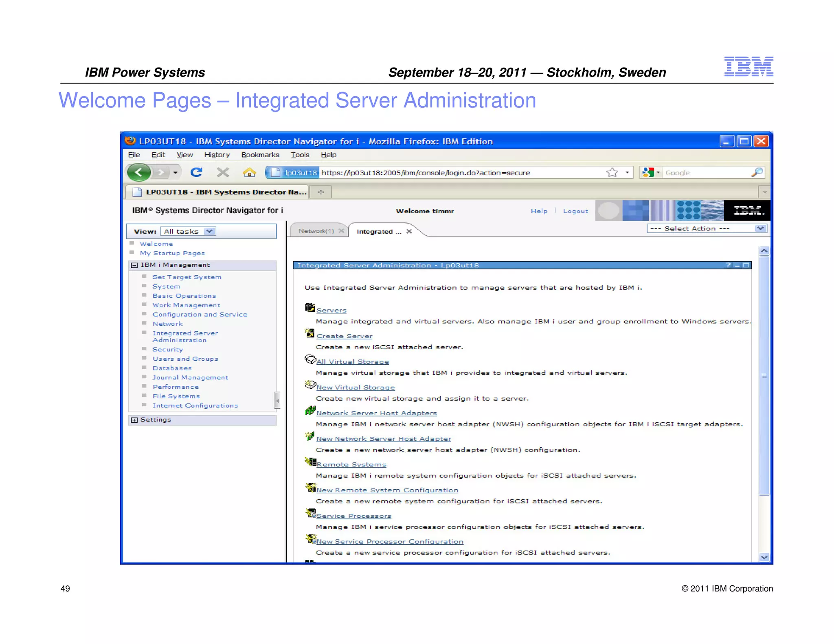This screenshot has width=834, height=644.
Task: Open the Select Action dropdown
Action: (707, 228)
